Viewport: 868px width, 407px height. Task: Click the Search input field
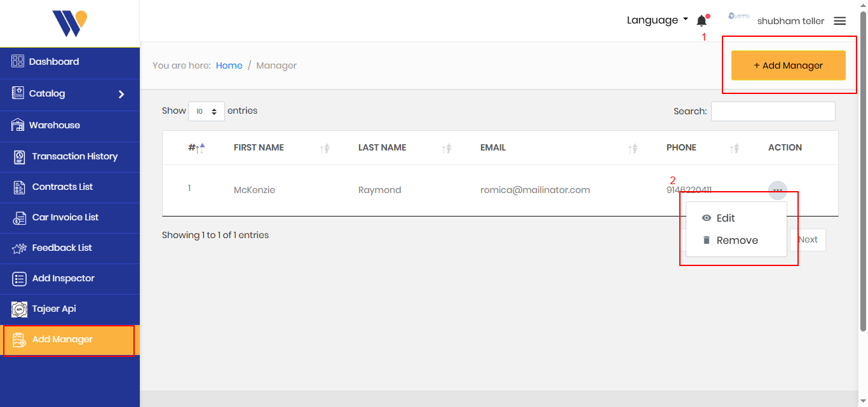pyautogui.click(x=773, y=111)
